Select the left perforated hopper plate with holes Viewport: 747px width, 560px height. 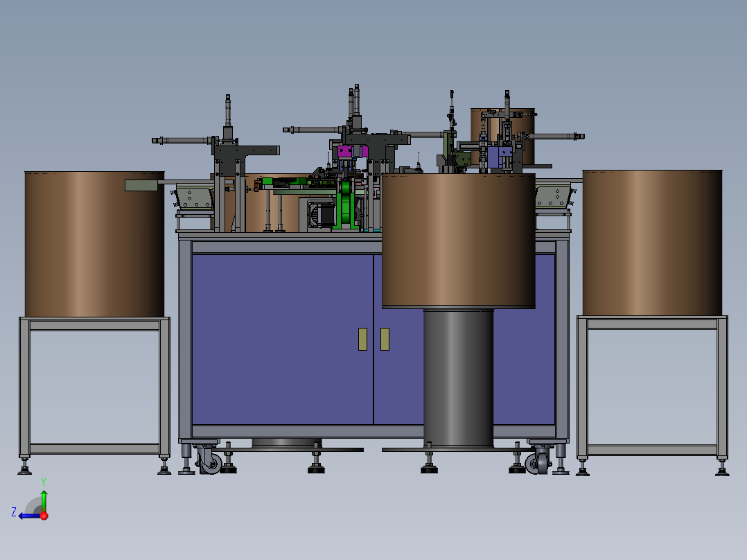pyautogui.click(x=194, y=198)
